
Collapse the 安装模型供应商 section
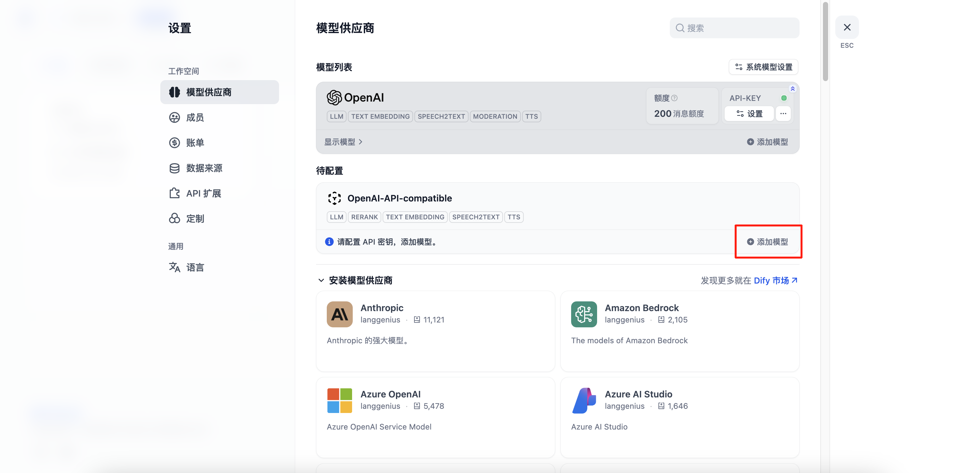click(321, 281)
